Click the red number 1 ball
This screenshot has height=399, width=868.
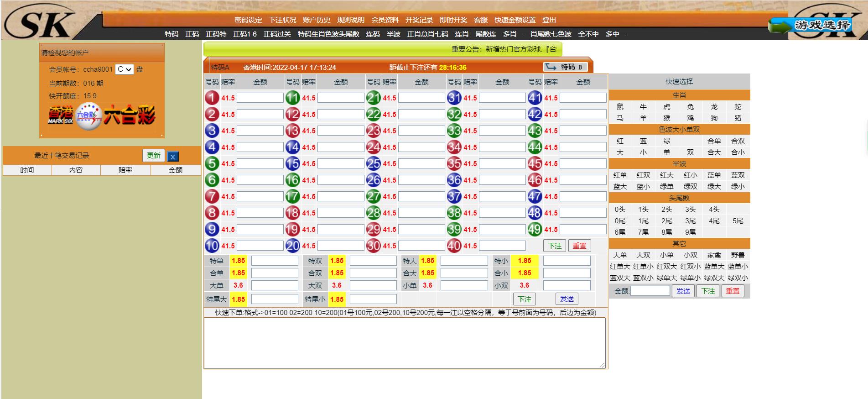pos(212,98)
